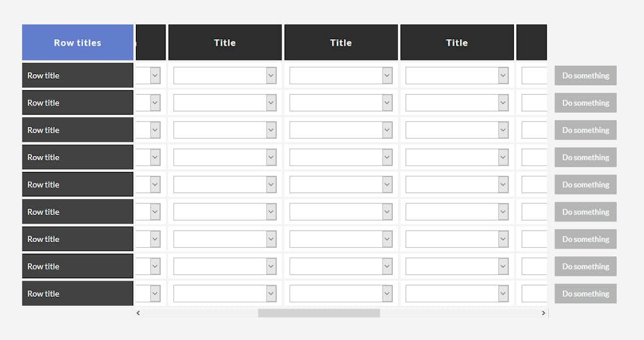
Task: Select the second "Row title" cell
Action: point(77,103)
